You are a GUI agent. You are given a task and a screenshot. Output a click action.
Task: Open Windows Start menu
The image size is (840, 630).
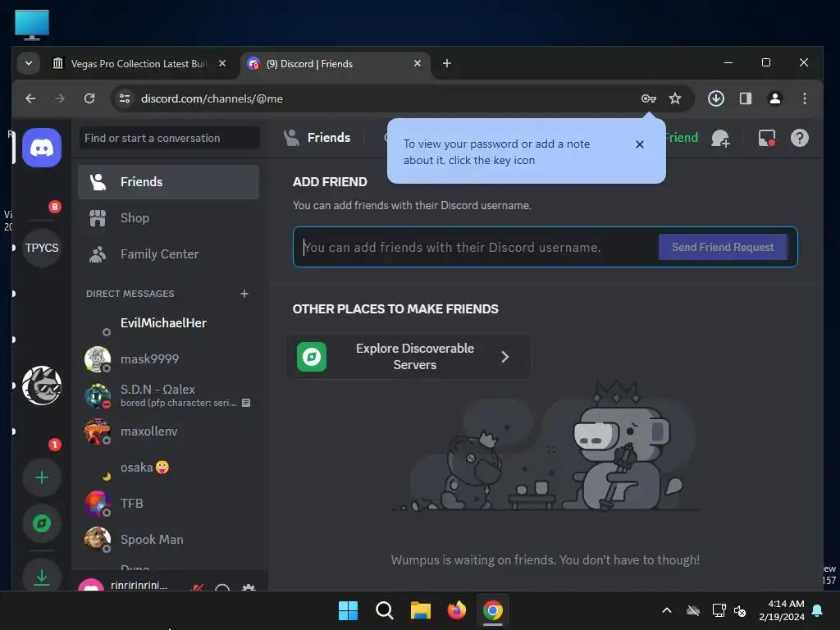(348, 610)
